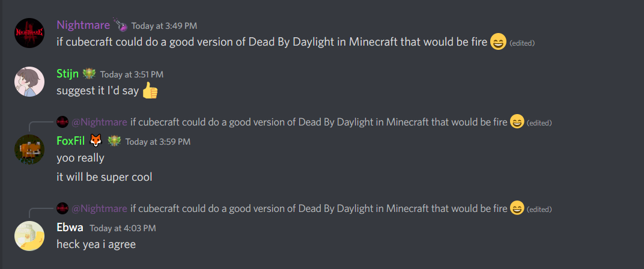Click the thumbs up emoji in Stijn's message
Viewport: 644px width, 269px height.
pyautogui.click(x=150, y=91)
